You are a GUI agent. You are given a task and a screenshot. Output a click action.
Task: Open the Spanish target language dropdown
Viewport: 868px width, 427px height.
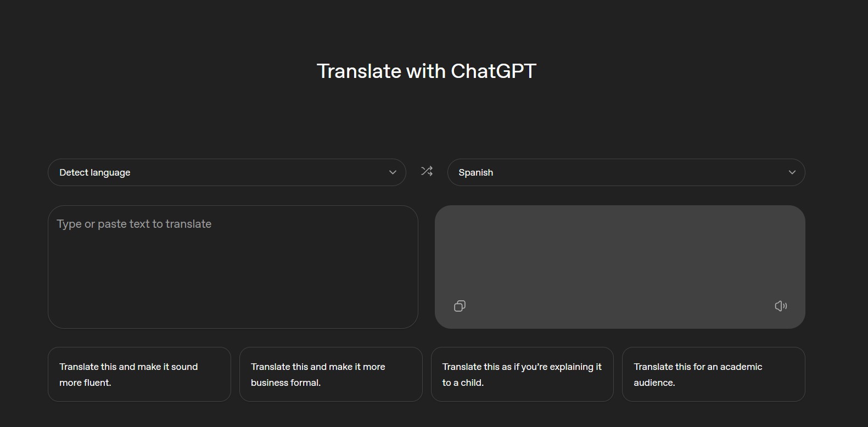626,172
